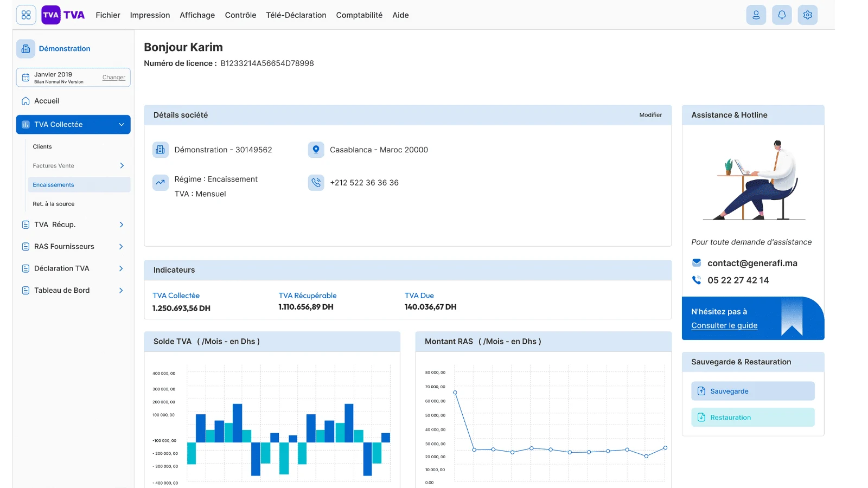
Task: Open the Impression menu
Action: click(150, 15)
